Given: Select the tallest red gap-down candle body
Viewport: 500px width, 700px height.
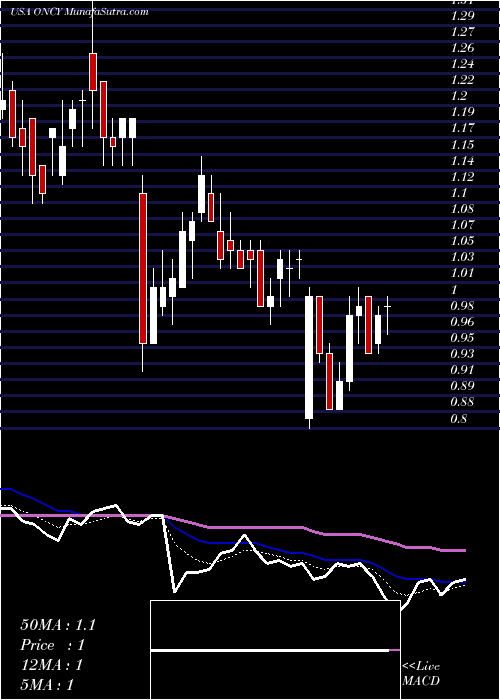Looking at the screenshot, I should tap(143, 268).
